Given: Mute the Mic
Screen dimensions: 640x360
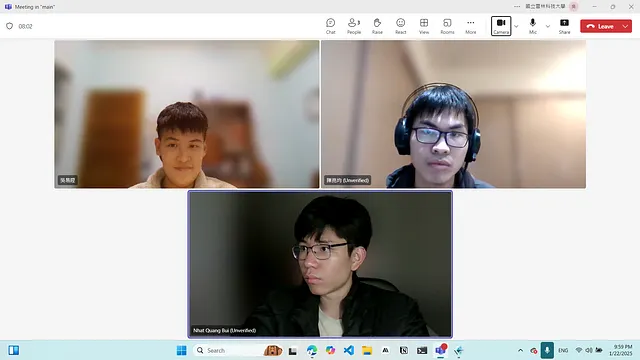Looking at the screenshot, I should (533, 26).
